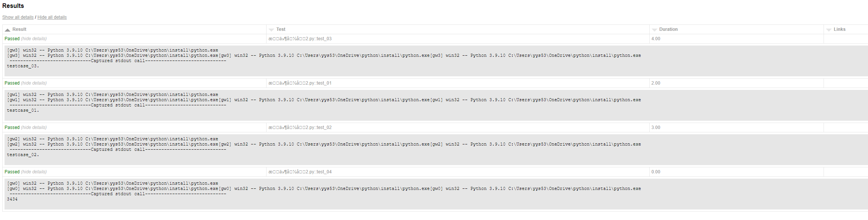Show all details of the results

18,17
